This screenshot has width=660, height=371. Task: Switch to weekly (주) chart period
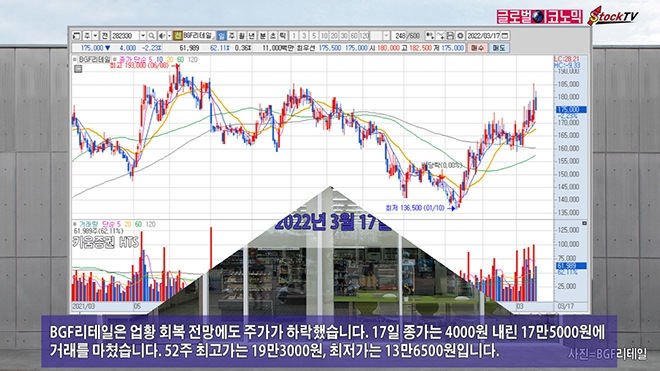pos(232,36)
